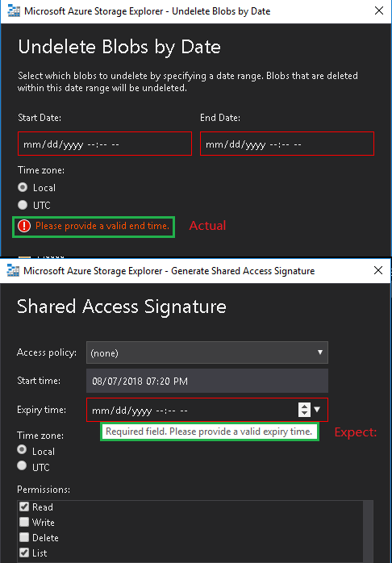Close the Undelete Blobs by Date dialog
The width and height of the screenshot is (392, 563).
click(x=379, y=10)
